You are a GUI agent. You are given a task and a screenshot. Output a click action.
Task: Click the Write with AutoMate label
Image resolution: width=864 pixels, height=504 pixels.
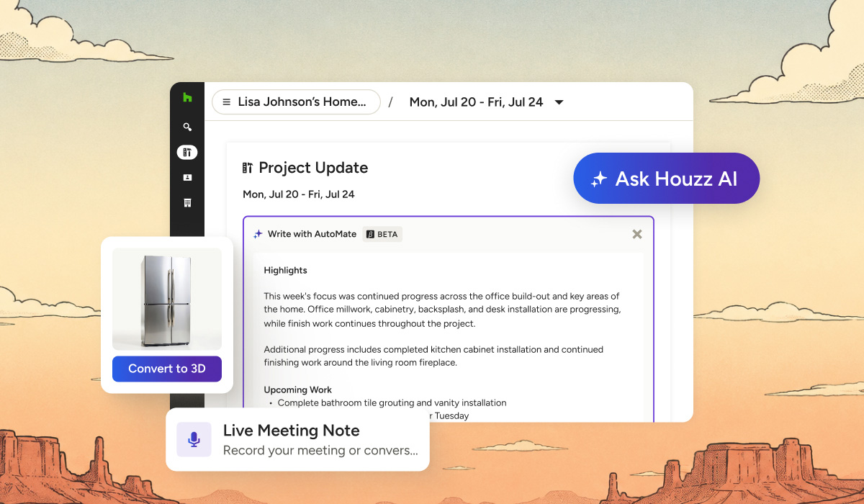coord(312,234)
